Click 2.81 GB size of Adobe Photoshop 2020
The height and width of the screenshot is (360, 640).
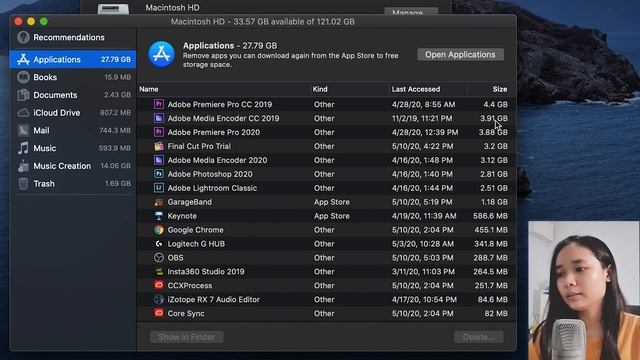[494, 174]
